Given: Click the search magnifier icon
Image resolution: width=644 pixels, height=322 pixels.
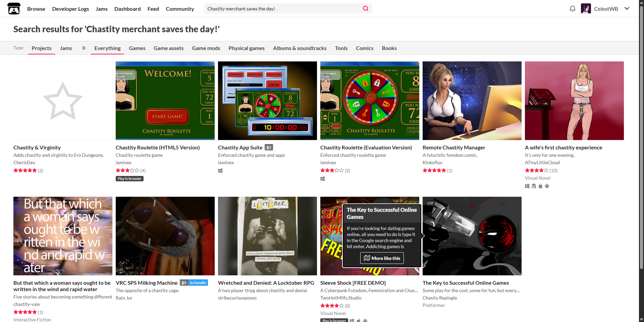Looking at the screenshot, I should pyautogui.click(x=366, y=9).
